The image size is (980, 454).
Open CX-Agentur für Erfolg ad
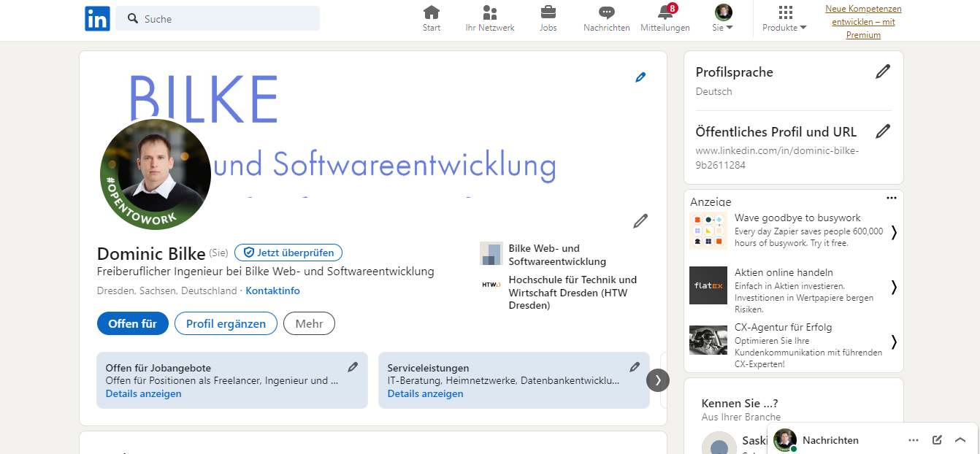(x=783, y=327)
